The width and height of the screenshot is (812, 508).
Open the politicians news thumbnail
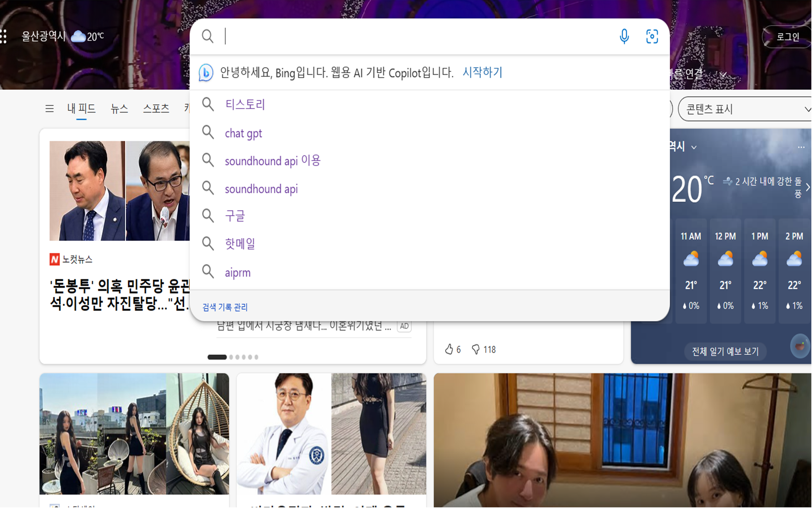(x=119, y=191)
